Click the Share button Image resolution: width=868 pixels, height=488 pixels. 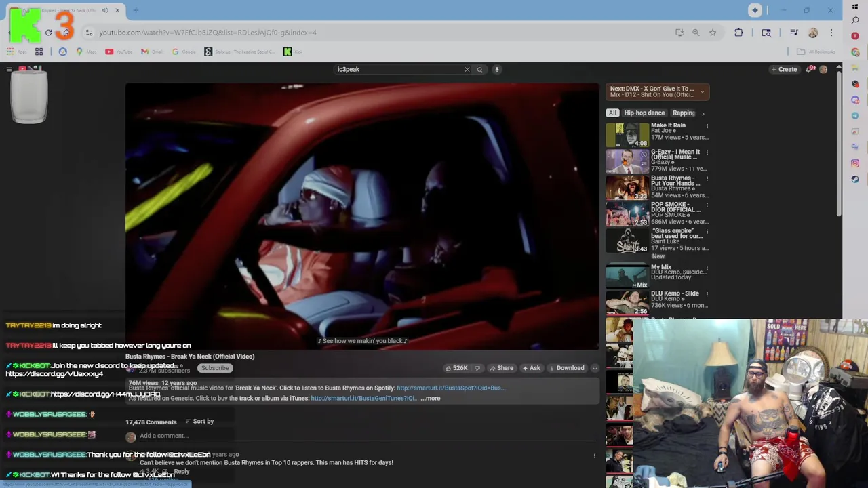pyautogui.click(x=501, y=368)
